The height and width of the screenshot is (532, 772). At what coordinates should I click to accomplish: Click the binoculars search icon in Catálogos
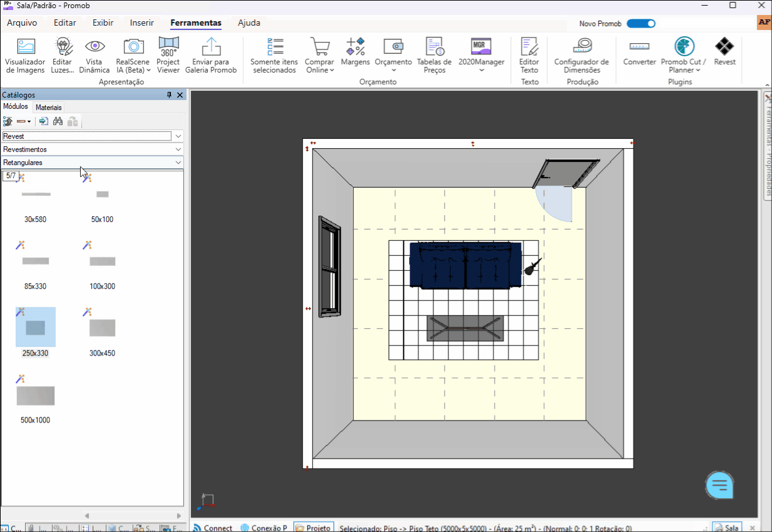click(x=58, y=121)
